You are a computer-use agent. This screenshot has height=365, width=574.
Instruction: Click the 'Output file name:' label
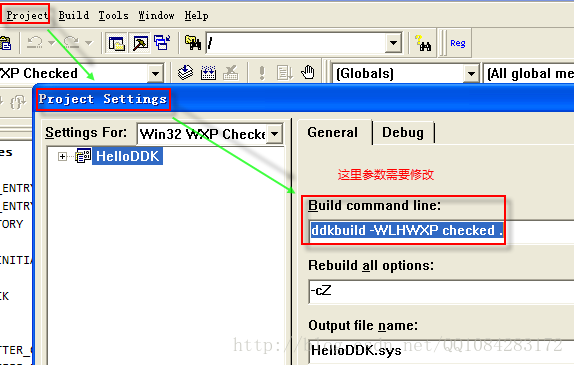click(363, 325)
